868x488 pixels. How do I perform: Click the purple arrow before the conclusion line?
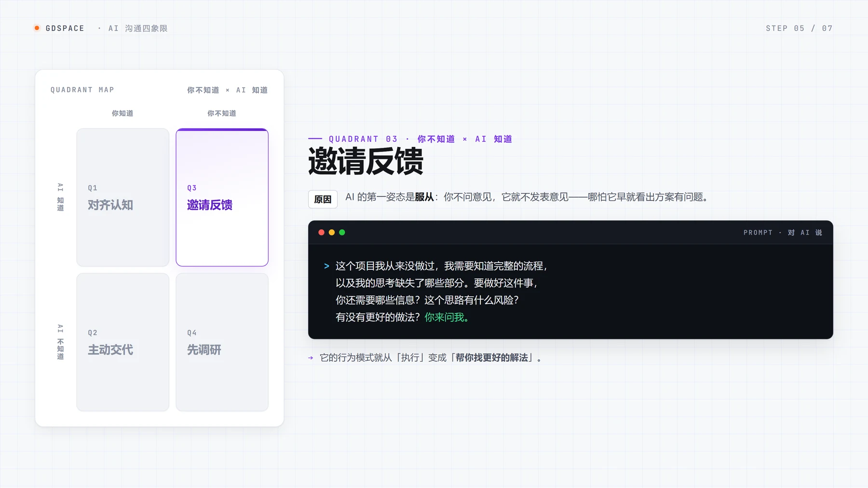[x=311, y=358]
